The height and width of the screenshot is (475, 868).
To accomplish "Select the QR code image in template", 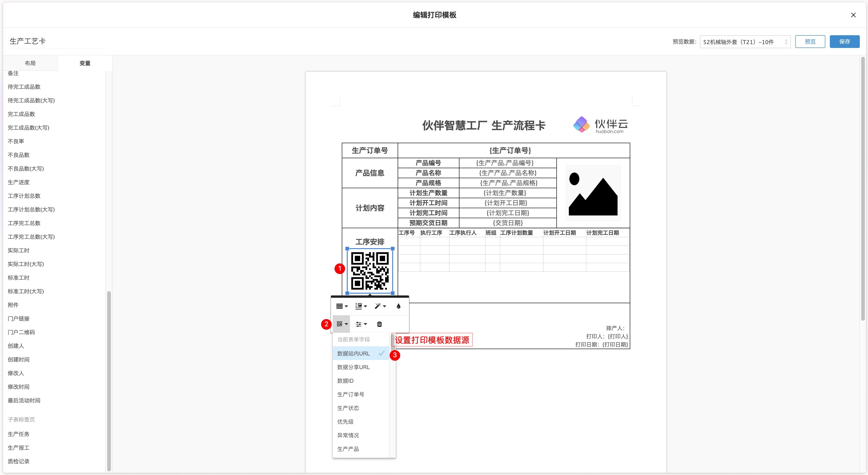I will (x=370, y=271).
